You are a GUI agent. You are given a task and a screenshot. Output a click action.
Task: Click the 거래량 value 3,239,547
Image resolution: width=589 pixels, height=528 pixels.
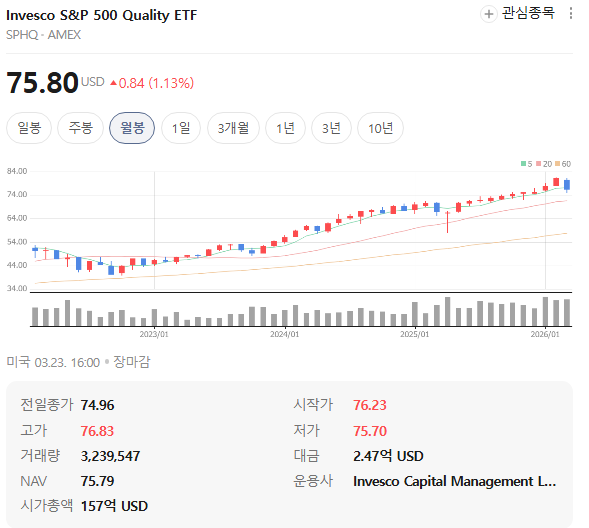tap(110, 456)
